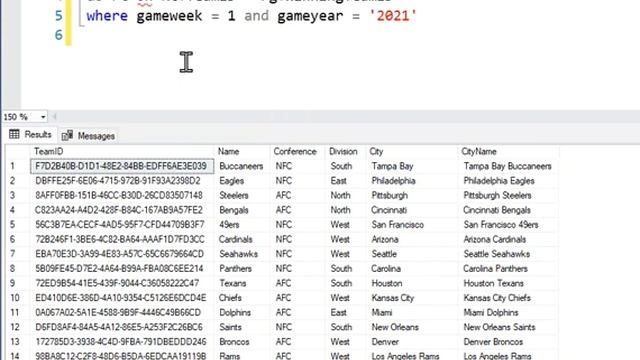Image resolution: width=640 pixels, height=360 pixels.
Task: Select the City column header
Action: click(412, 151)
